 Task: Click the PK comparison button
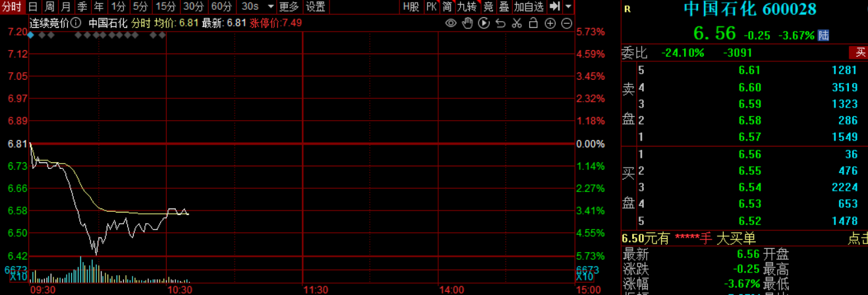click(x=431, y=7)
